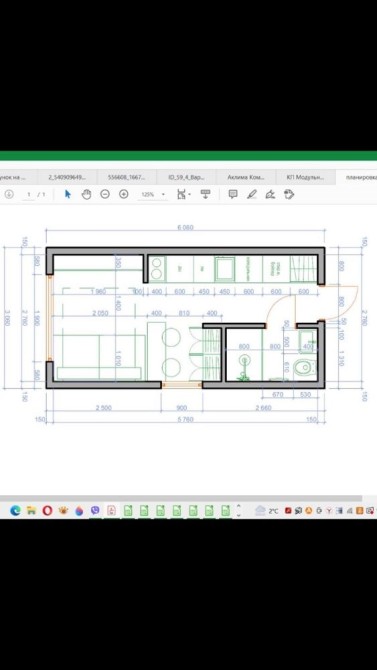Image resolution: width=377 pixels, height=670 pixels.
Task: Go to next page arrow button
Action: (9, 194)
